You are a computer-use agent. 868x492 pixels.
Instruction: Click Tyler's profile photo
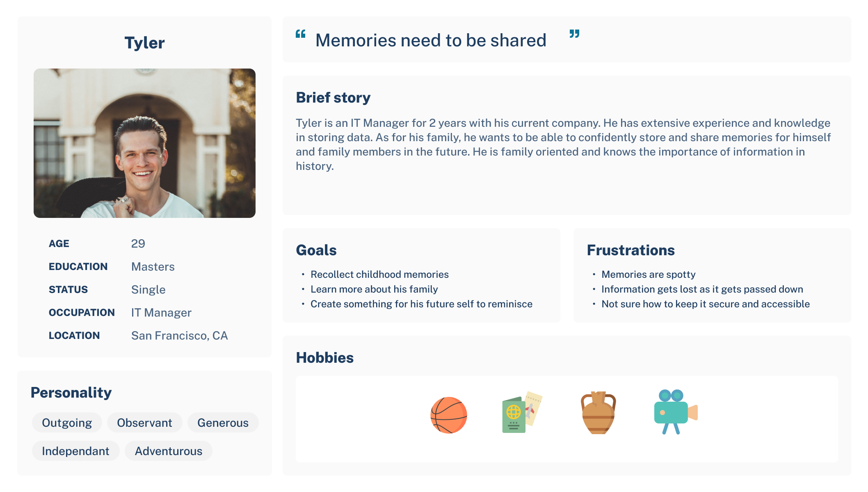pos(144,143)
